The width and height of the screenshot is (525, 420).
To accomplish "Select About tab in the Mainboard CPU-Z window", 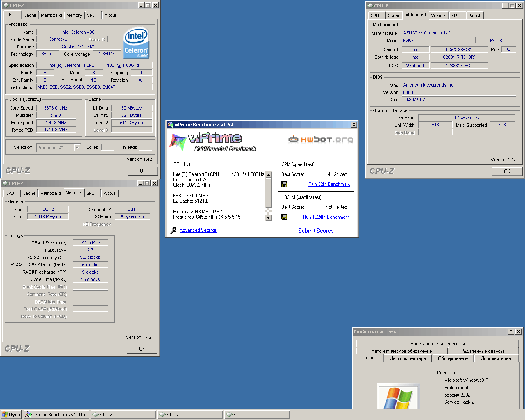I will click(x=475, y=16).
